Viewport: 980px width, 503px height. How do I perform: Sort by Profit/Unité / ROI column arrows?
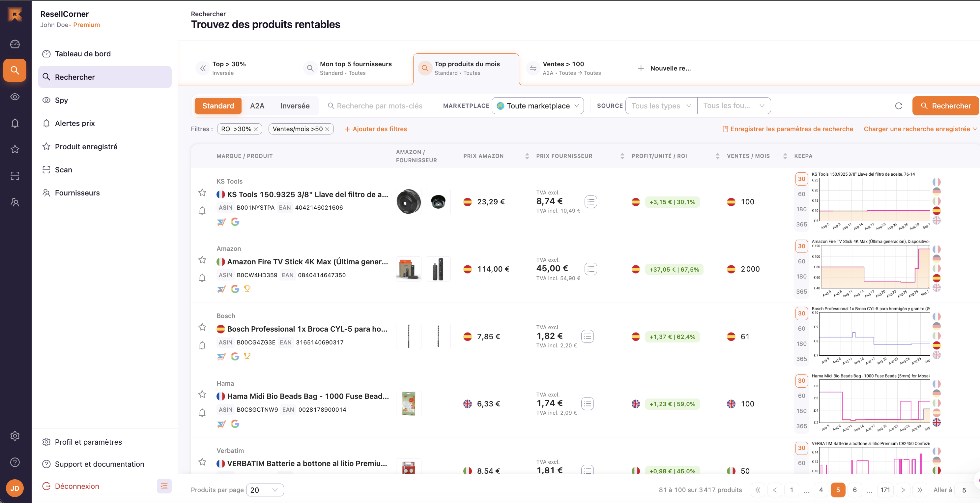click(717, 156)
